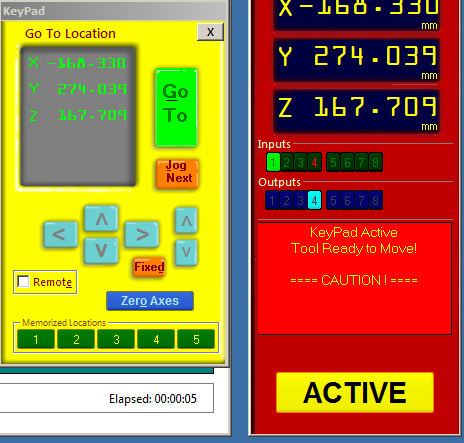
Task: Enable the Remote checkbox
Action: pyautogui.click(x=23, y=281)
